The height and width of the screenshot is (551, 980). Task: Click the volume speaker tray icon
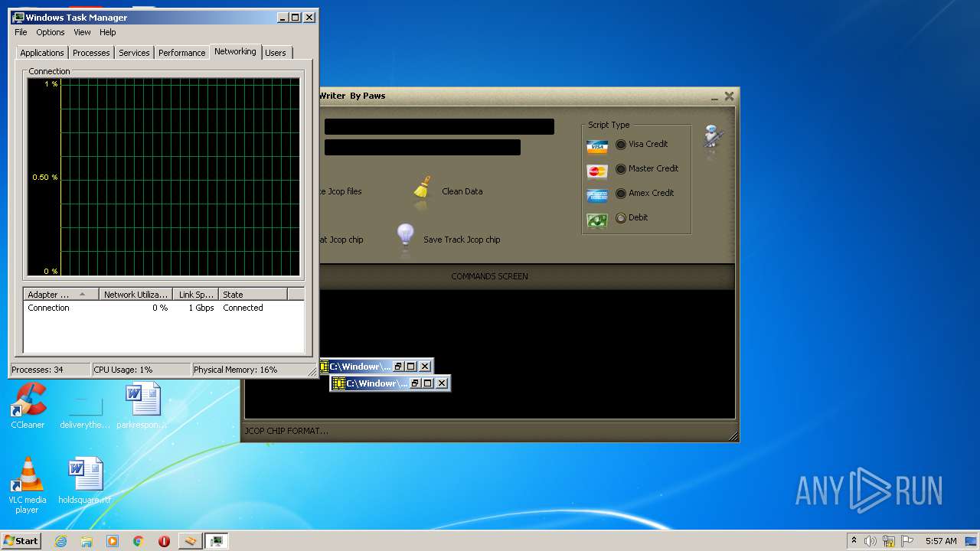(x=871, y=541)
